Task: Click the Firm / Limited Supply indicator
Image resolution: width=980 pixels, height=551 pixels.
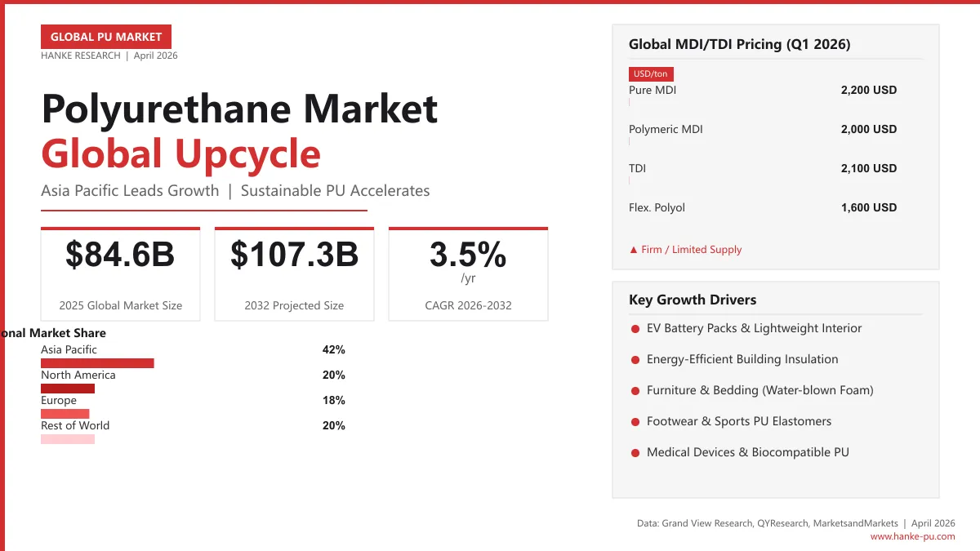Action: [685, 250]
